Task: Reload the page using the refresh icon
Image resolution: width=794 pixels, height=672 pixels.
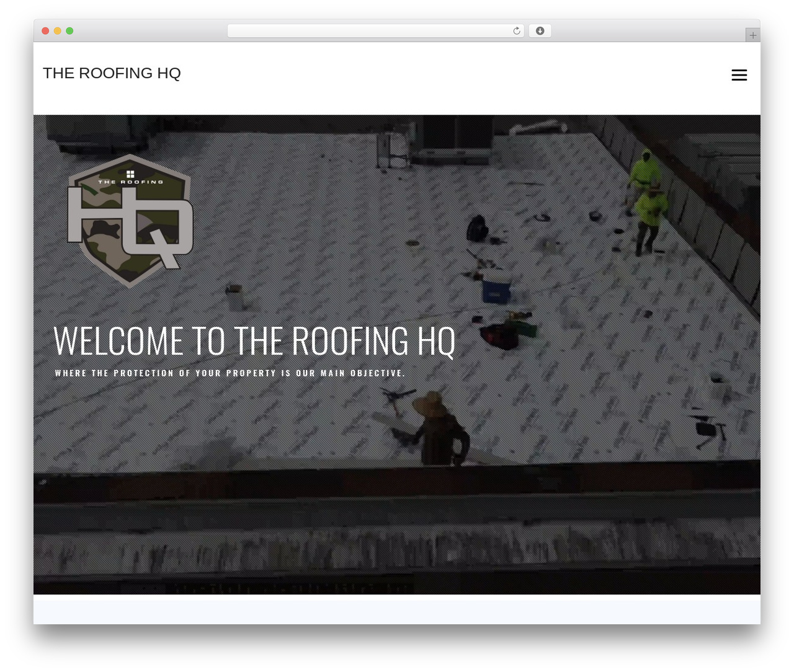Action: (x=517, y=31)
